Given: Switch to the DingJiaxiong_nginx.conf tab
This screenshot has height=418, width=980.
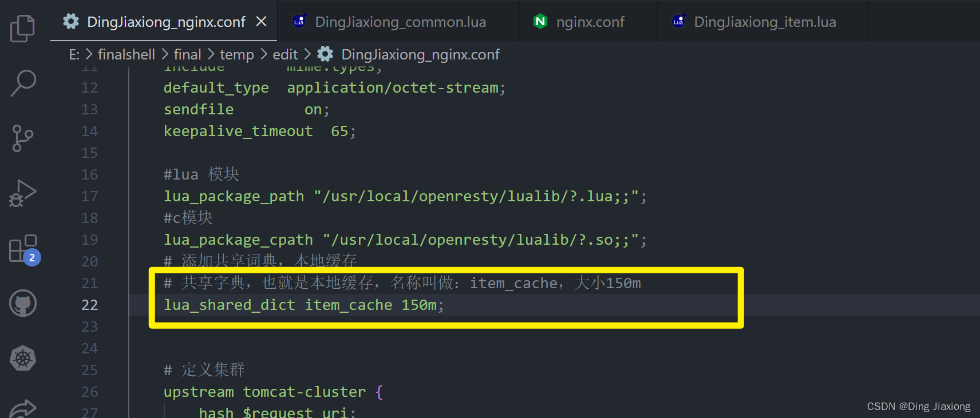Looking at the screenshot, I should point(164,22).
